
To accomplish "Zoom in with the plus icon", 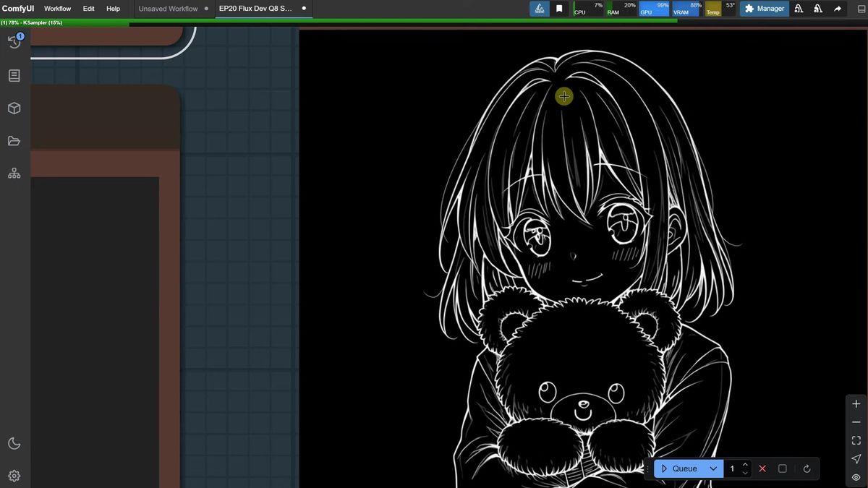I will pos(856,404).
